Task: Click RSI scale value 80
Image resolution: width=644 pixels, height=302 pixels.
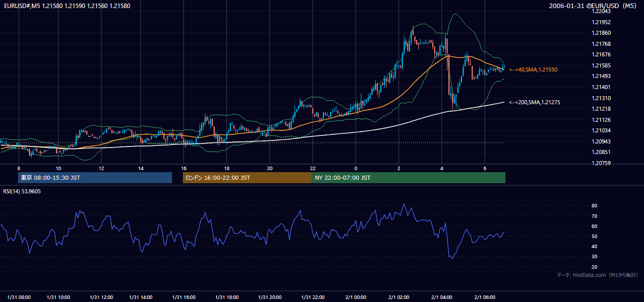Action: 594,206
